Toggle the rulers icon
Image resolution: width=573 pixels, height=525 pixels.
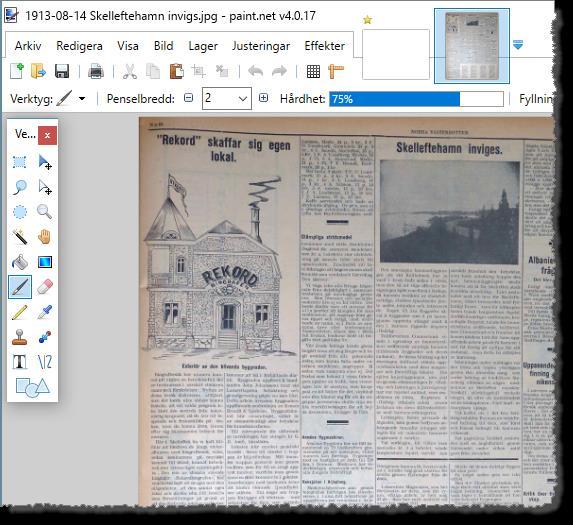coord(336,71)
